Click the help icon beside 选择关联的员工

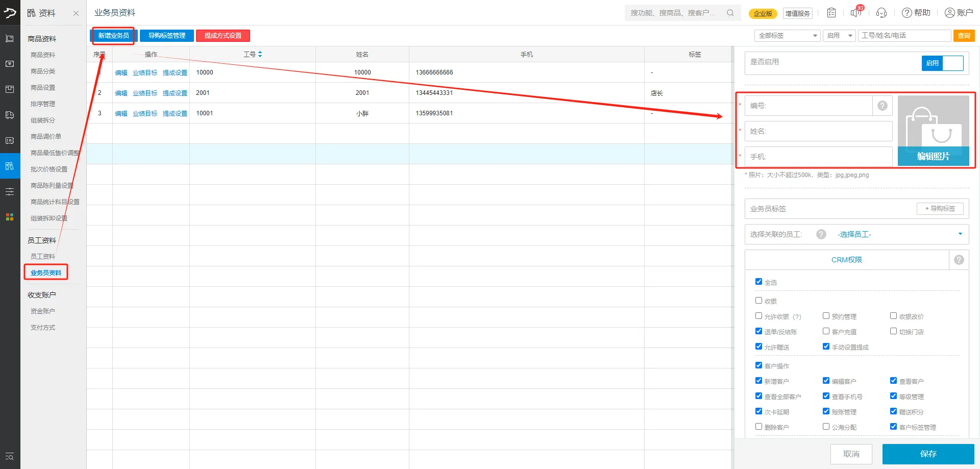pyautogui.click(x=821, y=234)
